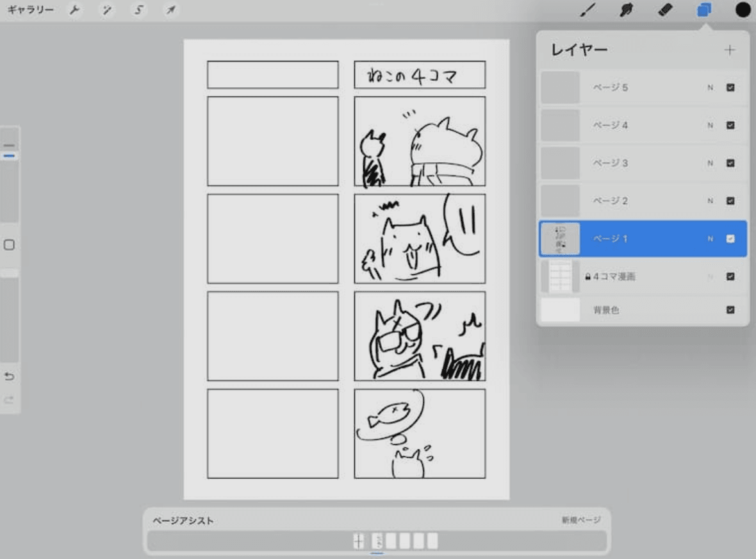Viewport: 756px width, 559px height.
Task: Open the Selection tool
Action: pos(138,10)
